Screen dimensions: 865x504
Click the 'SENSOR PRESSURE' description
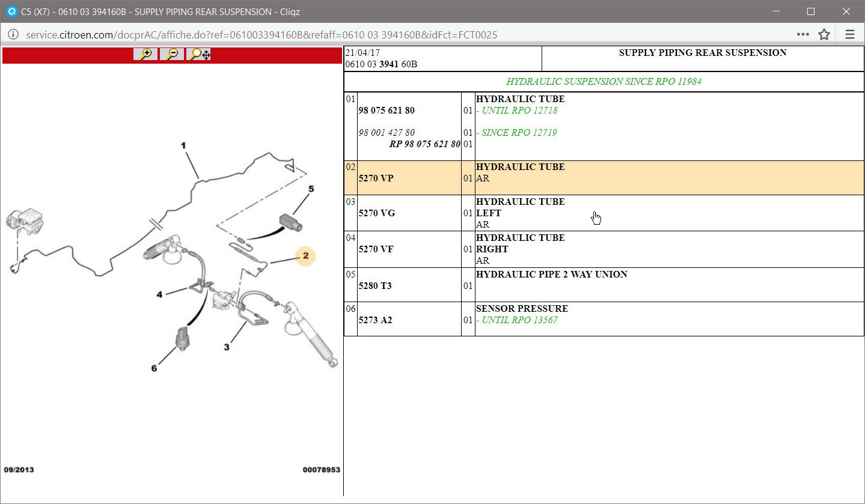coord(522,309)
